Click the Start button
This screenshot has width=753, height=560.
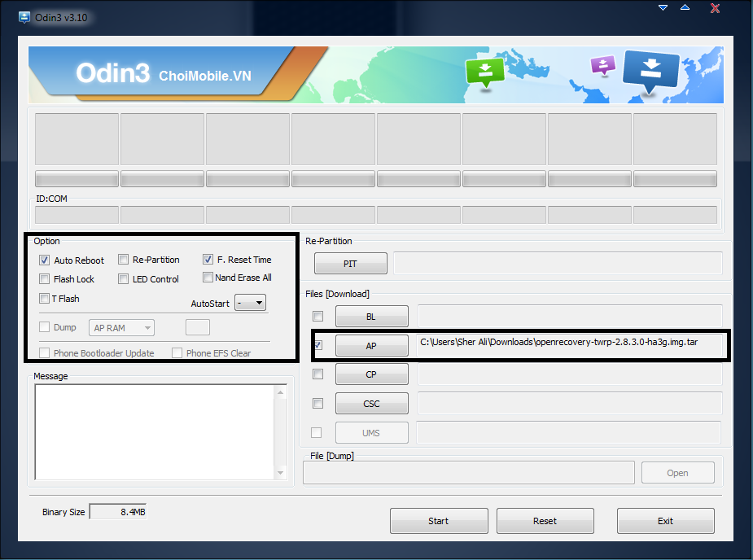click(x=439, y=521)
